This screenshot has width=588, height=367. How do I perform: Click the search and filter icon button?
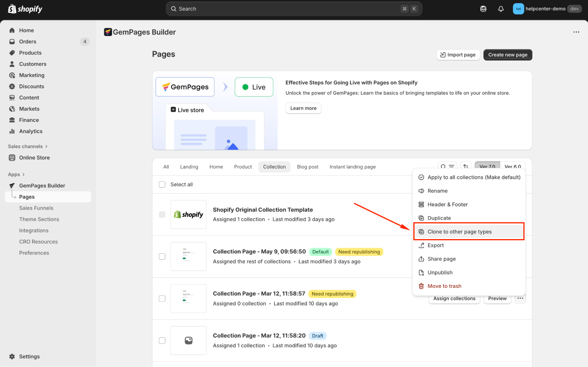447,166
